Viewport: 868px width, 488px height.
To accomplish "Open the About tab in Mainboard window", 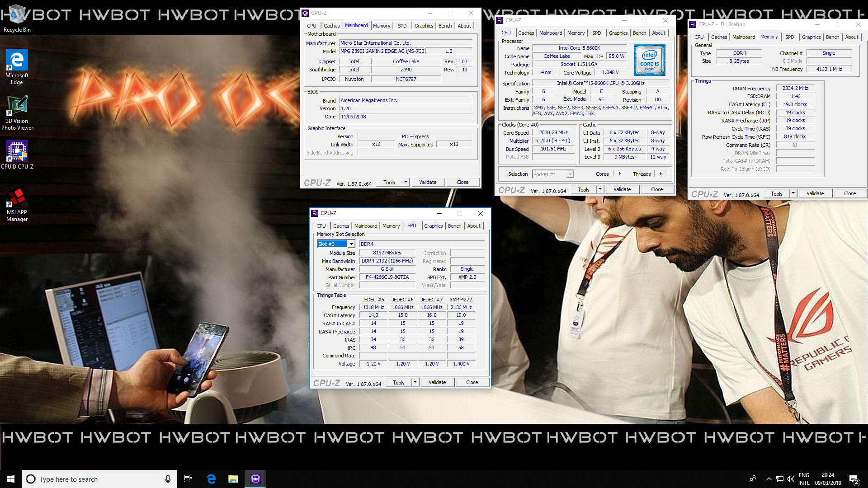I will (464, 26).
